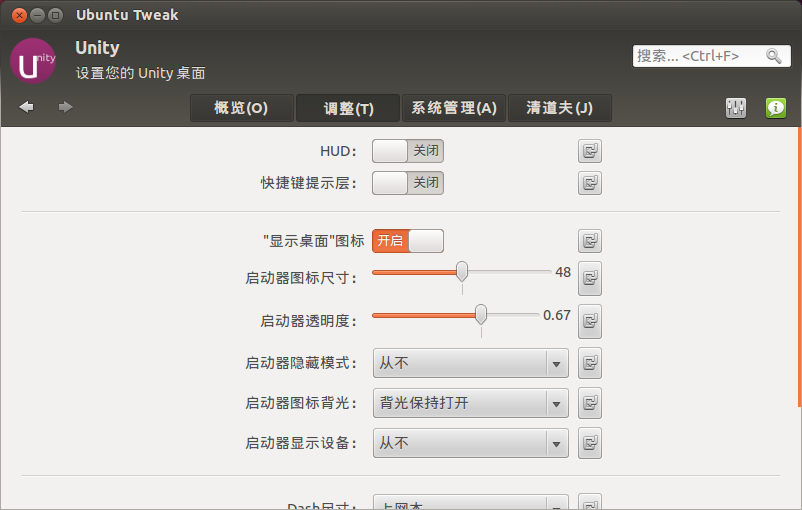802x510 pixels.
Task: Click the transparency value 0.67
Action: click(x=556, y=315)
